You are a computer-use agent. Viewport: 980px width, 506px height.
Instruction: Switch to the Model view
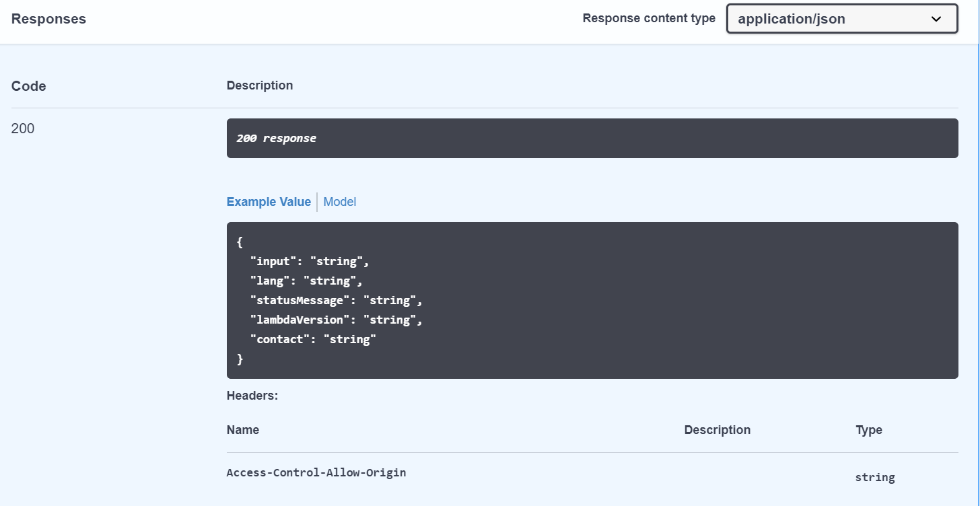tap(339, 202)
